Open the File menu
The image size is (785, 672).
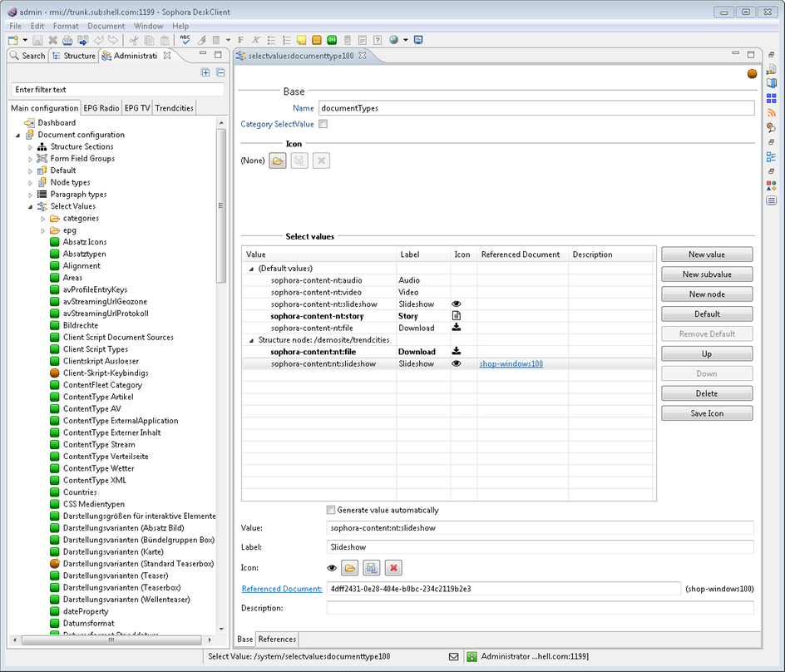(x=16, y=26)
